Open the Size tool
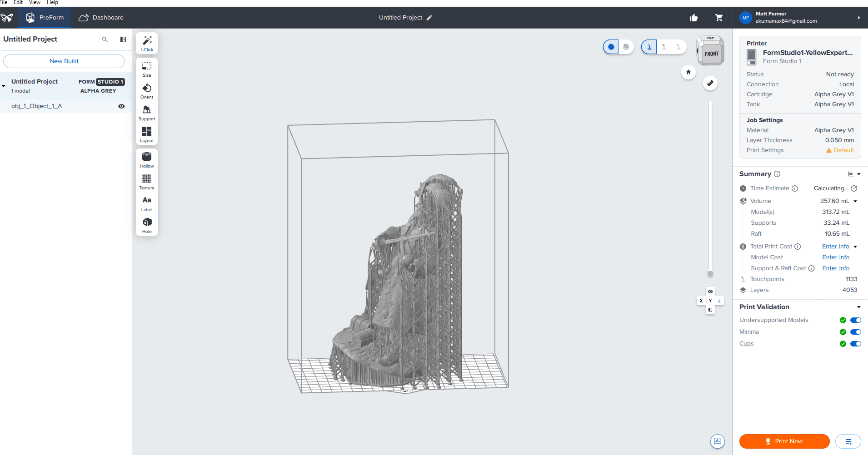The height and width of the screenshot is (455, 868). tap(147, 69)
